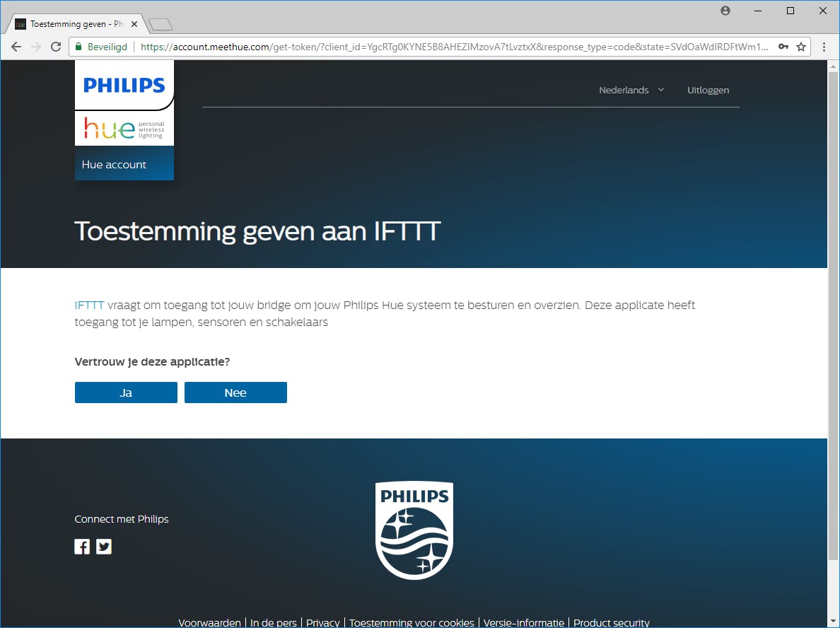Reload the page with the refresh icon
This screenshot has width=840, height=628.
pyautogui.click(x=56, y=47)
